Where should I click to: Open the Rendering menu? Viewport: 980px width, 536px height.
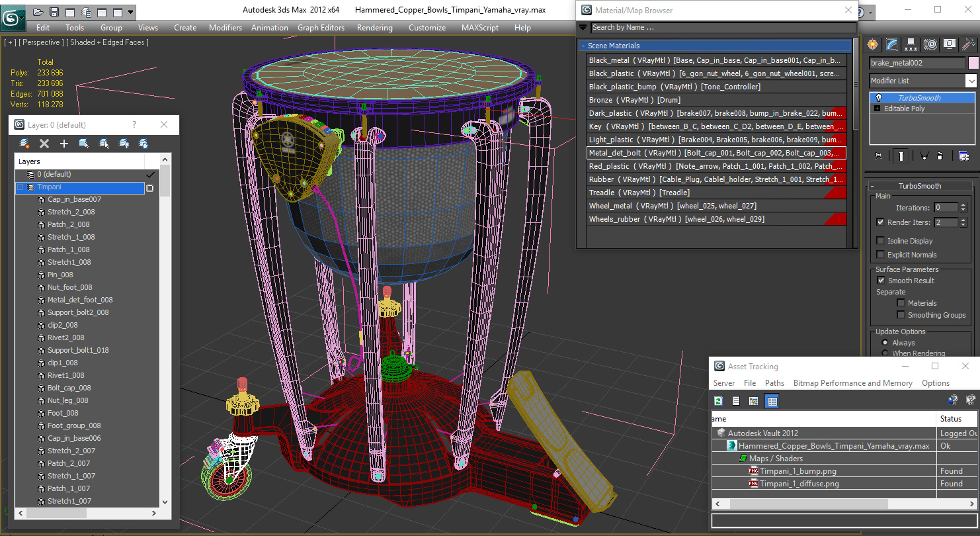(x=374, y=28)
